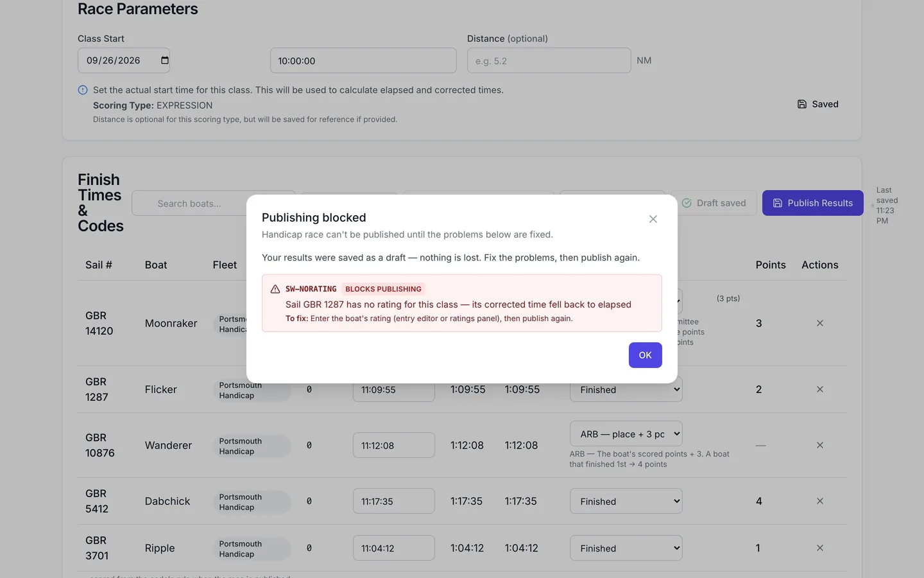The width and height of the screenshot is (924, 578).
Task: Focus the Distance optional input field
Action: 549,60
